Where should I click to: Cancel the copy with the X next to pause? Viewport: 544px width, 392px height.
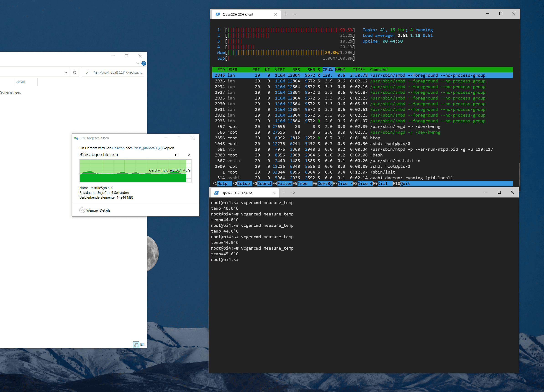(189, 155)
